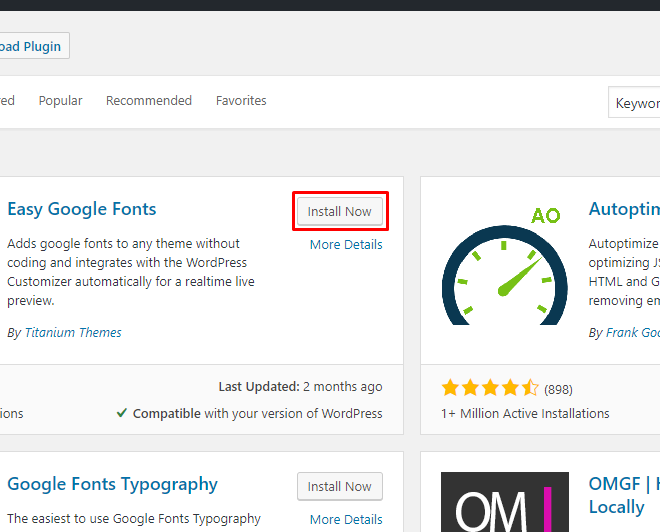Open the Autoptimize plugin title
Screen dimensions: 660x532
click(624, 209)
